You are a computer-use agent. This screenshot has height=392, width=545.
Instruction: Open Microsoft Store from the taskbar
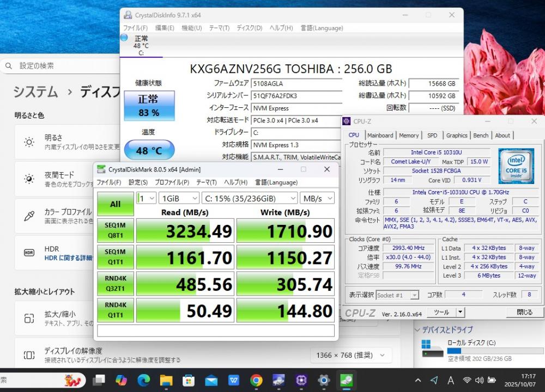coord(189,379)
